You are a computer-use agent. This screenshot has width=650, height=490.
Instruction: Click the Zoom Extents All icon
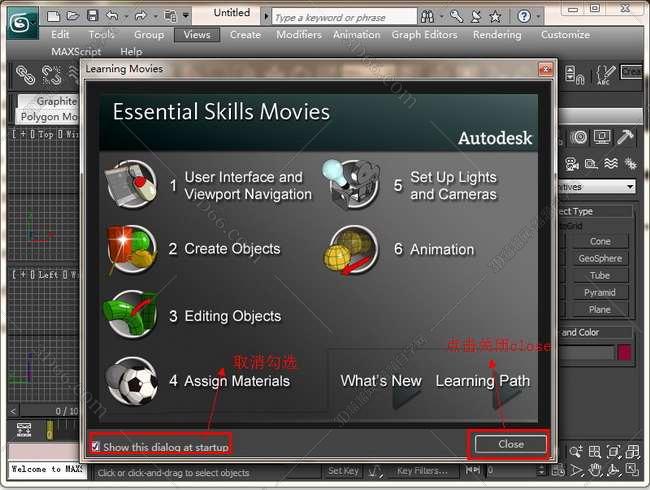click(633, 451)
